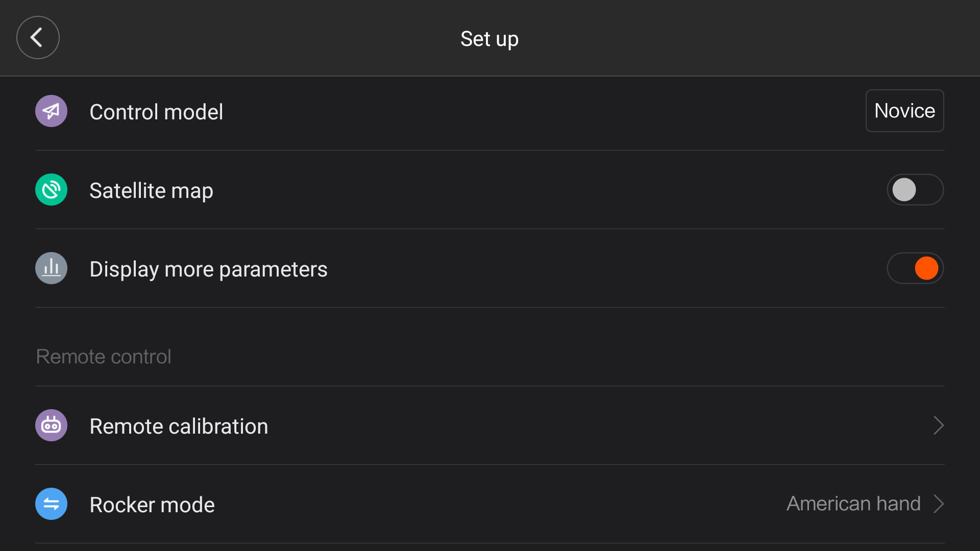The width and height of the screenshot is (980, 551).
Task: Turn off Display more parameters switch
Action: (x=915, y=268)
